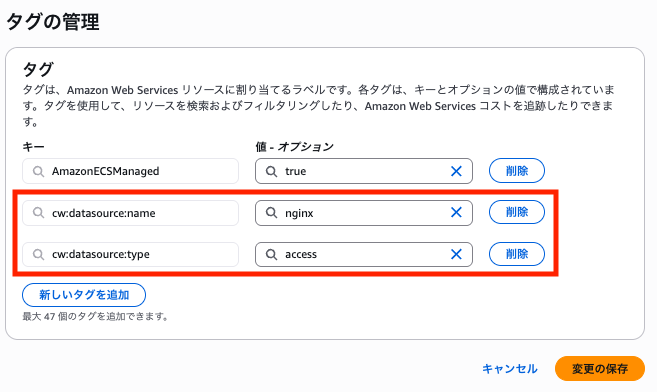Focus the AmazonECSManaged key field
This screenshot has width=657, height=392.
coord(130,171)
